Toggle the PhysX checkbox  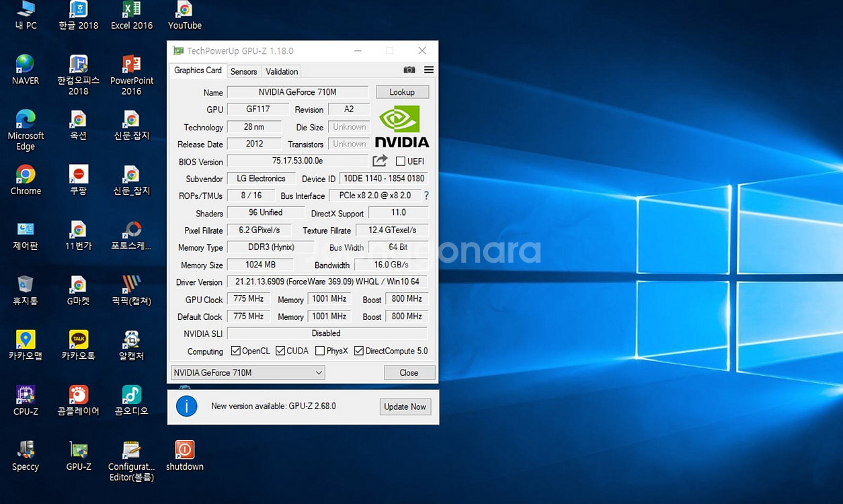point(320,351)
